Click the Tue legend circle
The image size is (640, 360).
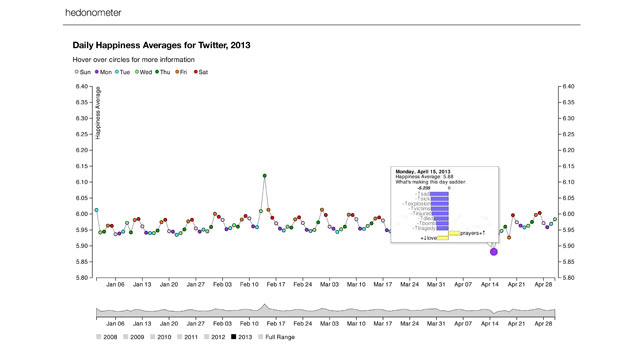coord(117,72)
